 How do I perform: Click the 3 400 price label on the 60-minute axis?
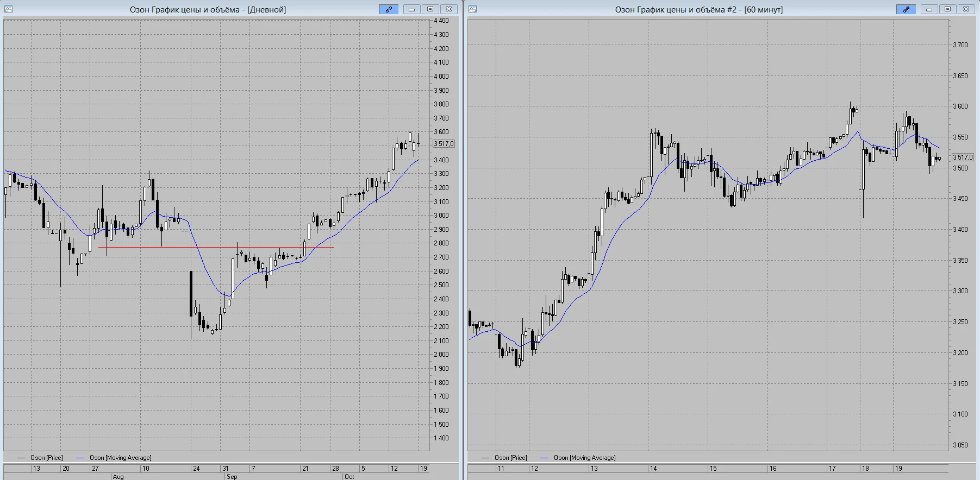pos(960,230)
